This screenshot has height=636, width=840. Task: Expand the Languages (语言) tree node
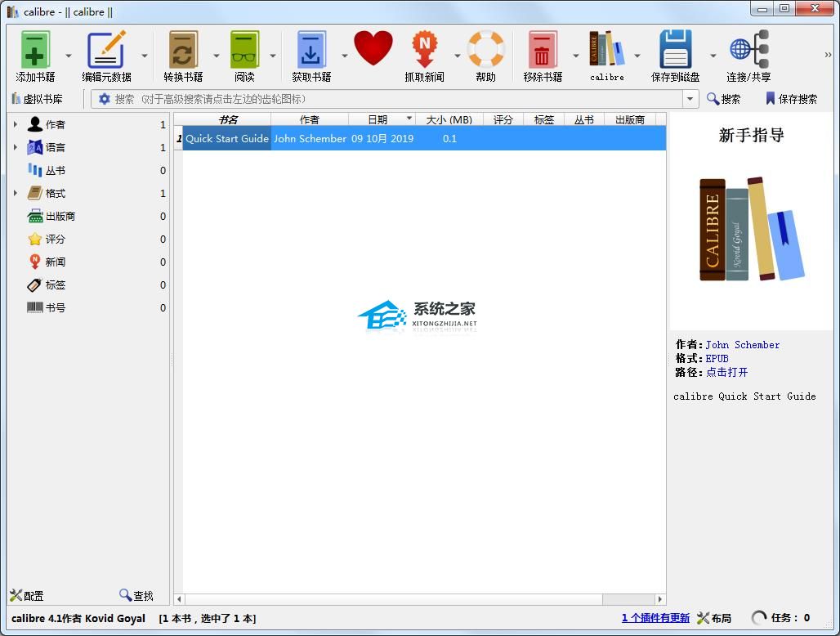pos(15,147)
